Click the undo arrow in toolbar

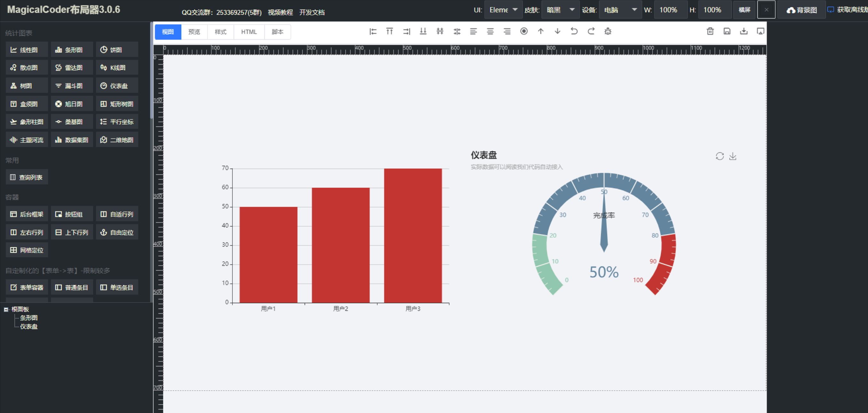pyautogui.click(x=574, y=31)
